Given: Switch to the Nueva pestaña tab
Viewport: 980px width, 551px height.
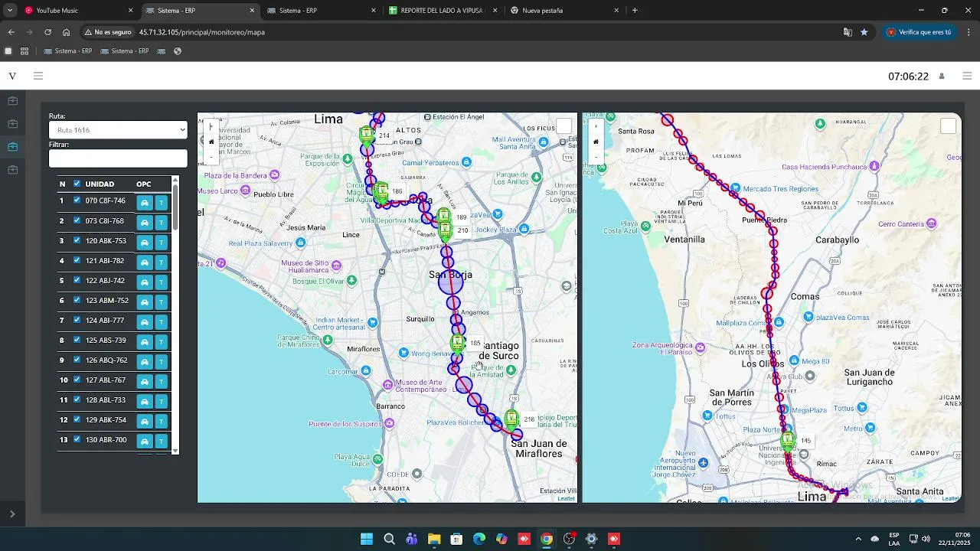Looking at the screenshot, I should 564,11.
